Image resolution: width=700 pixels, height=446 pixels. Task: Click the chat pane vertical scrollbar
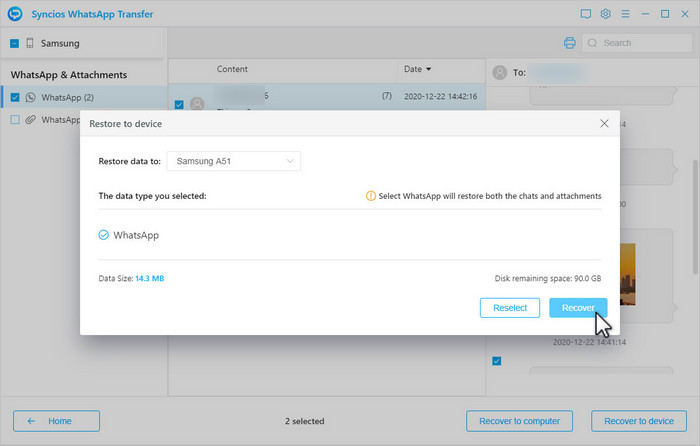coord(695,217)
